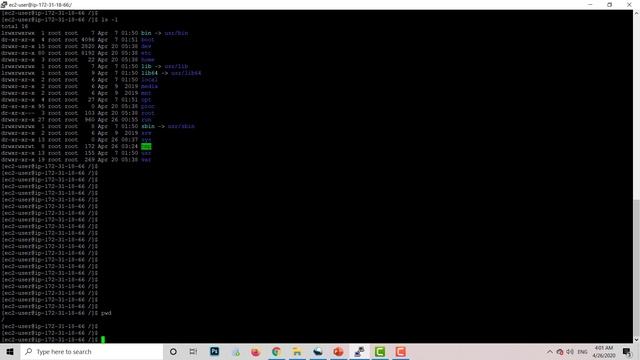Launch Photoshop from the taskbar
The image size is (640, 360).
click(x=214, y=351)
